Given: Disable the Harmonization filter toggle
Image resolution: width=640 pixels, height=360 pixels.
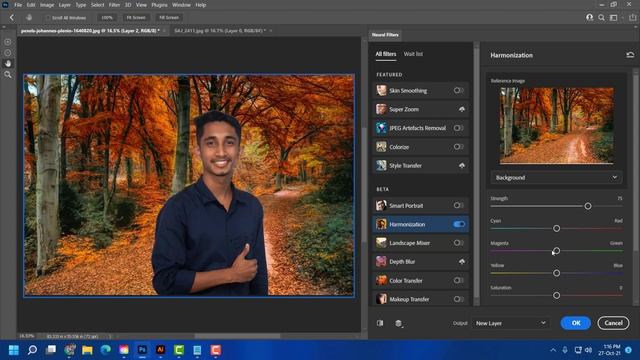Looking at the screenshot, I should 459,224.
